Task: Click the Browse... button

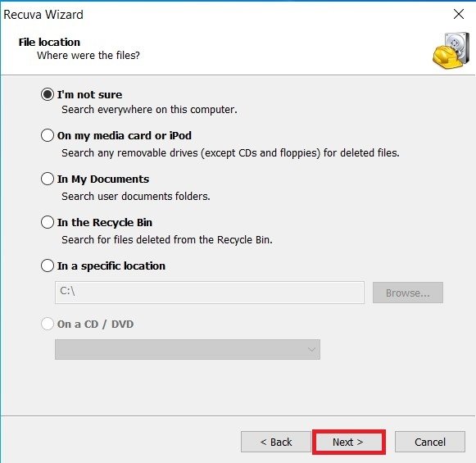Action: tap(408, 293)
